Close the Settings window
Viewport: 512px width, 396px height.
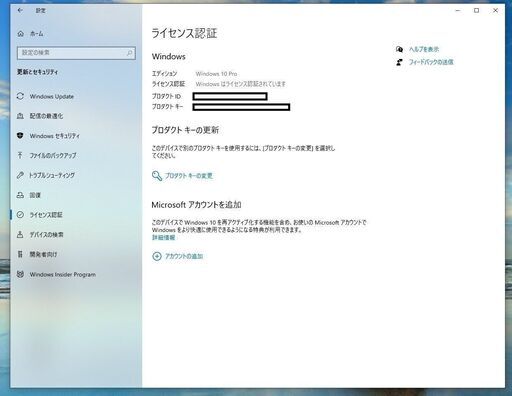(495, 11)
